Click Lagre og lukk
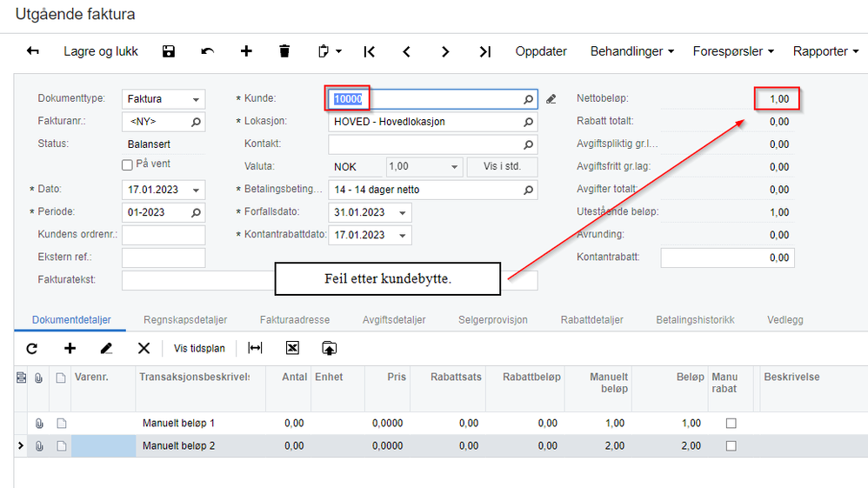Image resolution: width=868 pixels, height=488 pixels. pyautogui.click(x=101, y=51)
